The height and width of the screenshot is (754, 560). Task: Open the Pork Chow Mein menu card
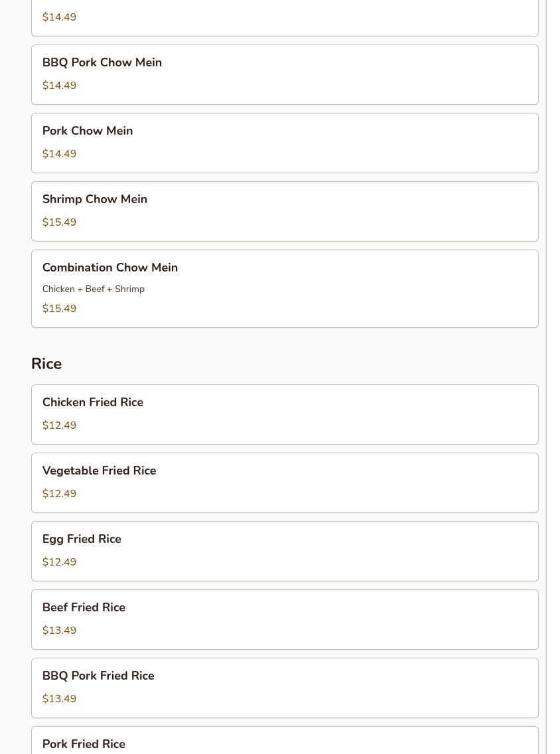click(284, 143)
